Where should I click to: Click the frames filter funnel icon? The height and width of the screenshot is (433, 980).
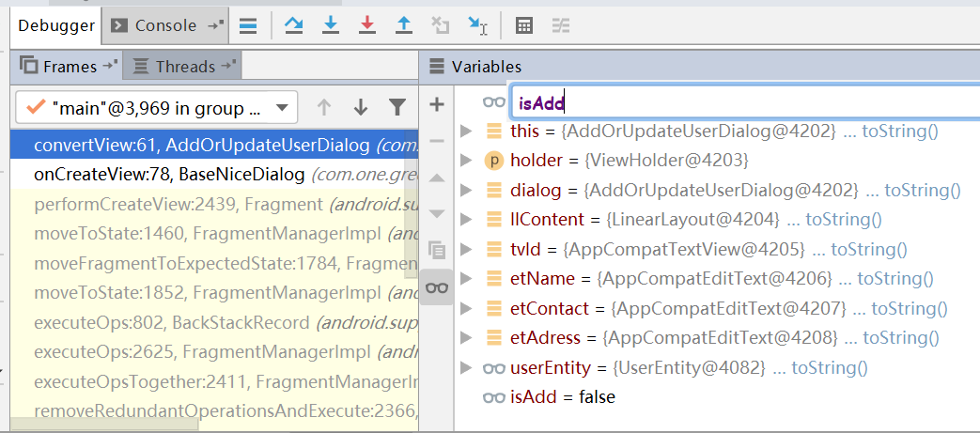click(397, 107)
